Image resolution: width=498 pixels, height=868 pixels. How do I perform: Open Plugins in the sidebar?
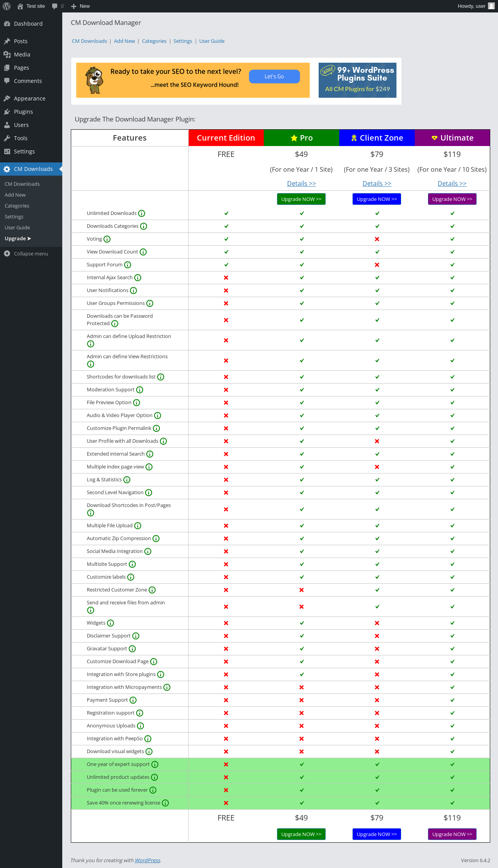(31, 112)
